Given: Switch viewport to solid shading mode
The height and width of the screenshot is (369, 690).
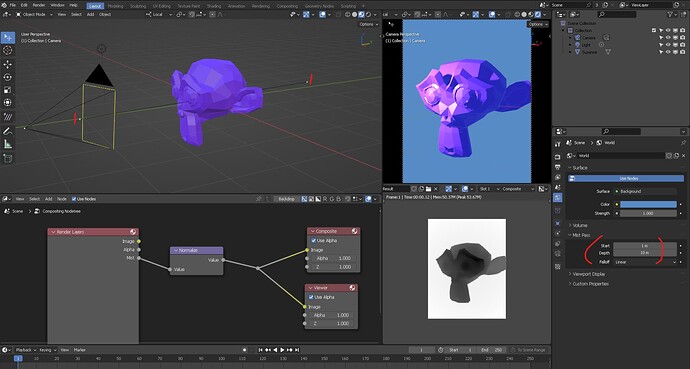Looking at the screenshot, I should click(354, 15).
